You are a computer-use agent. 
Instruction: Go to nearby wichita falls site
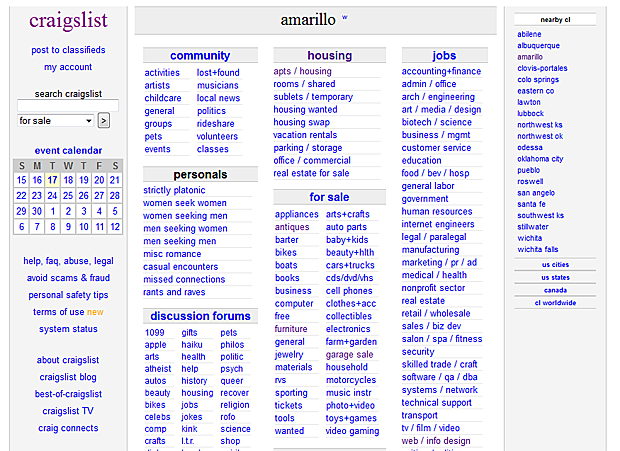click(x=538, y=249)
